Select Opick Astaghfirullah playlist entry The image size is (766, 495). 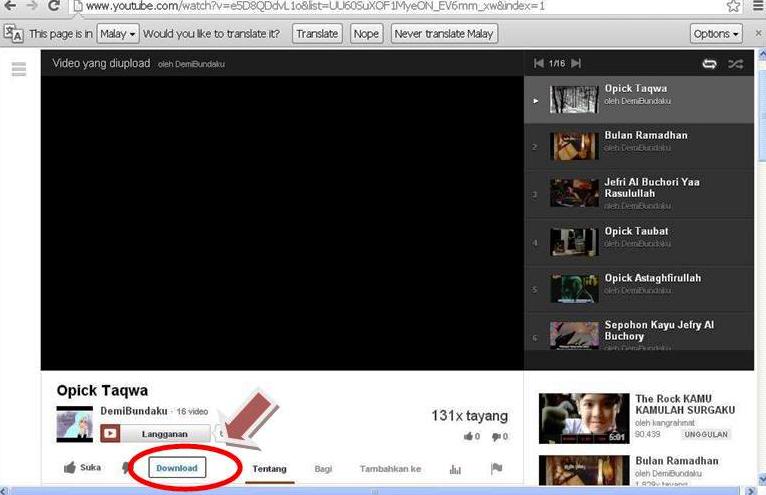pyautogui.click(x=638, y=289)
